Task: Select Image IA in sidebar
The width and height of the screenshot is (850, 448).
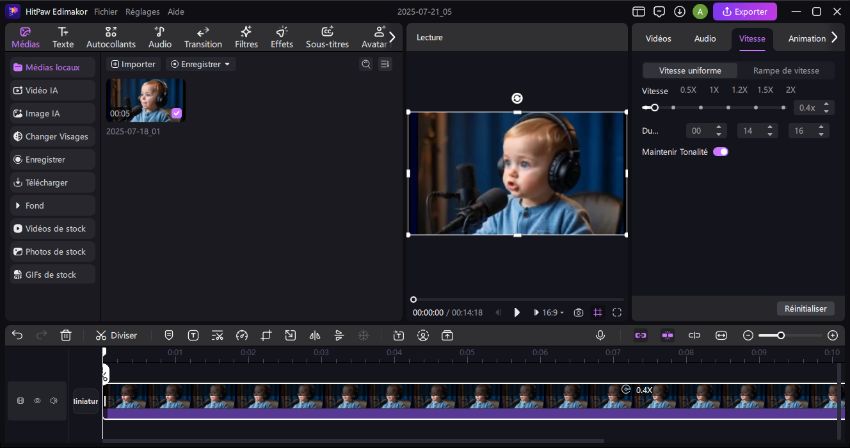Action: pyautogui.click(x=52, y=113)
